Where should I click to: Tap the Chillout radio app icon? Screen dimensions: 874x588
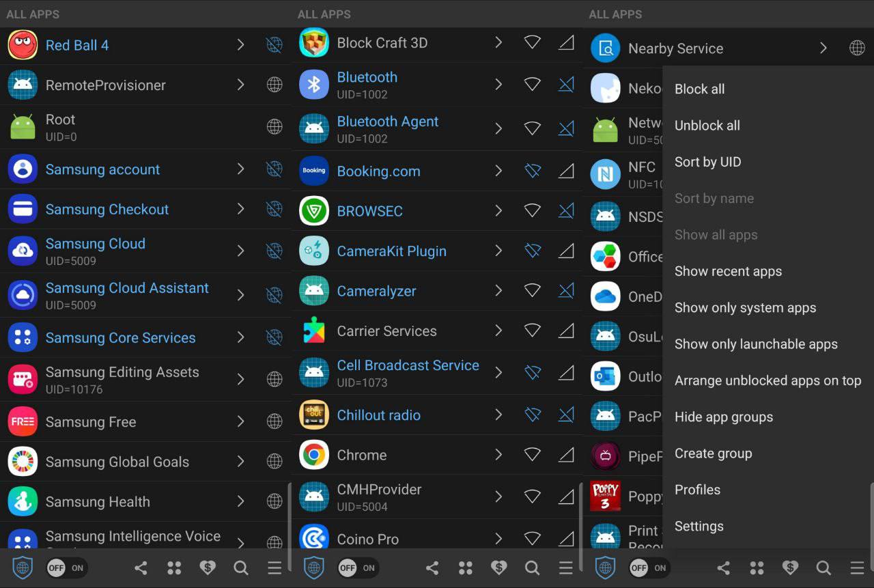point(314,415)
